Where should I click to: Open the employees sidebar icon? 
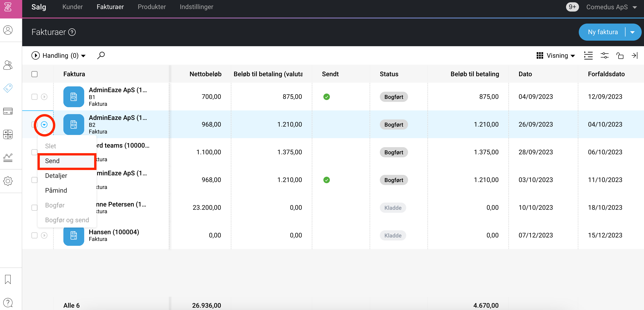[8, 65]
